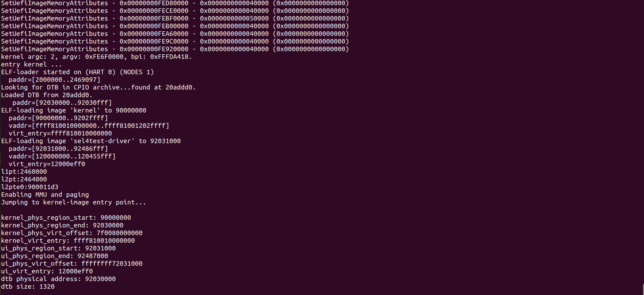Image resolution: width=644 pixels, height=295 pixels.
Task: Click the 'l2pte0:900011d3' line
Action: click(30, 187)
